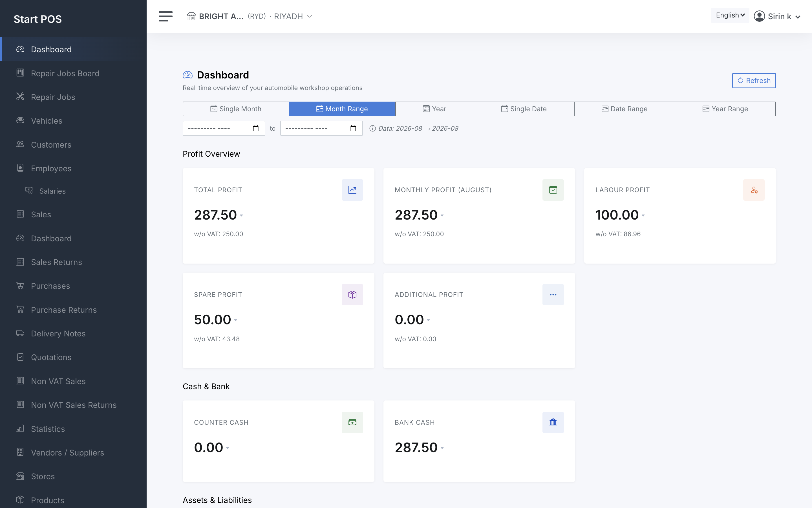Click the Quotations clipboard icon
Image resolution: width=812 pixels, height=508 pixels.
click(20, 357)
